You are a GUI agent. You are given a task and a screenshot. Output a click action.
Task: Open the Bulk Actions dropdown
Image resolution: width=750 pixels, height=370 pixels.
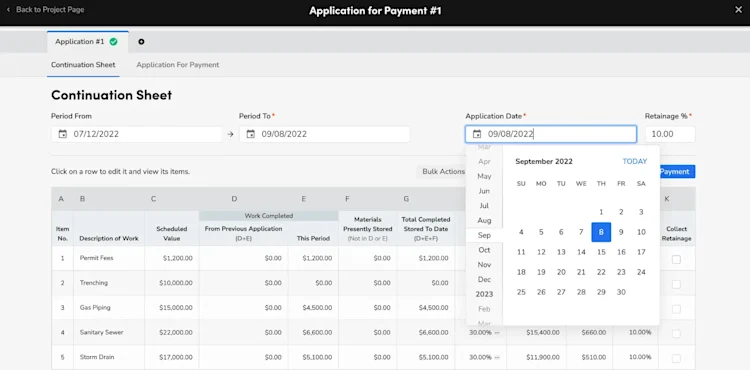[443, 171]
